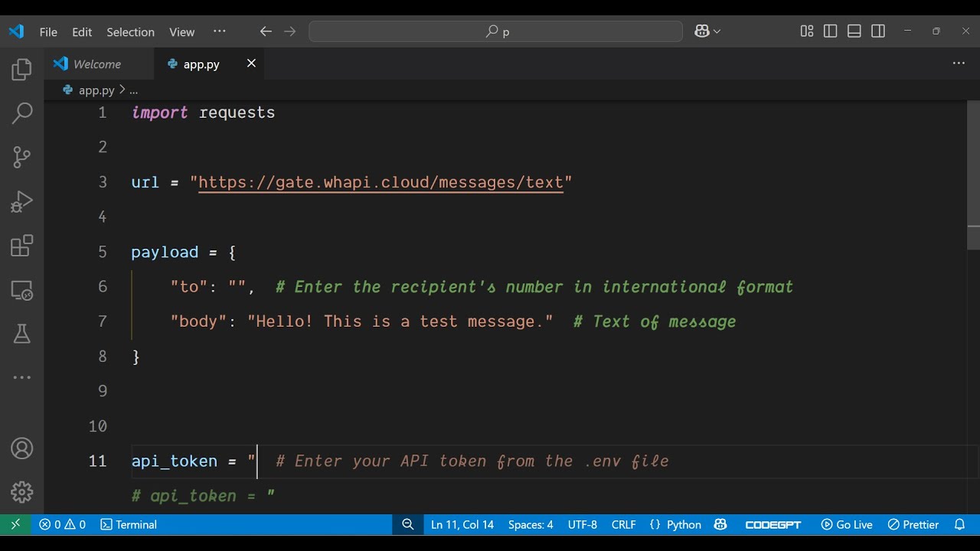Open the Copilot status icon in the status bar

pyautogui.click(x=720, y=524)
